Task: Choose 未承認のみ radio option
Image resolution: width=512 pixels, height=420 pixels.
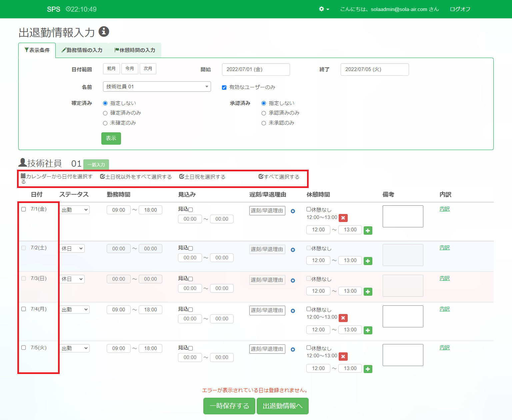Action: tap(264, 123)
